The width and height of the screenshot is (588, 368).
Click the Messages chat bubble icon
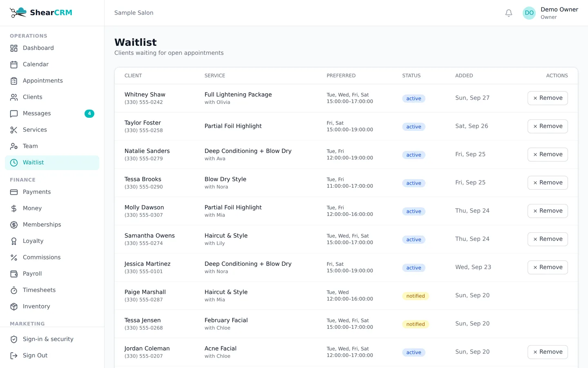[14, 114]
